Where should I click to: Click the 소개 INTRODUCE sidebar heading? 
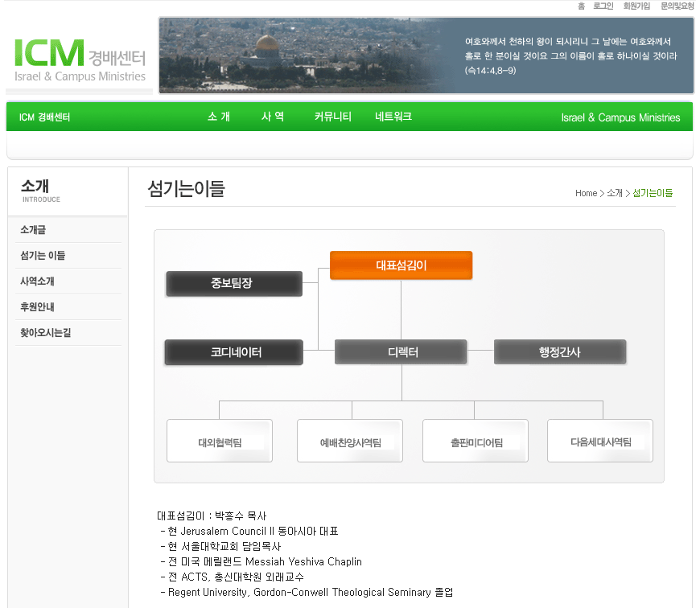(x=40, y=191)
